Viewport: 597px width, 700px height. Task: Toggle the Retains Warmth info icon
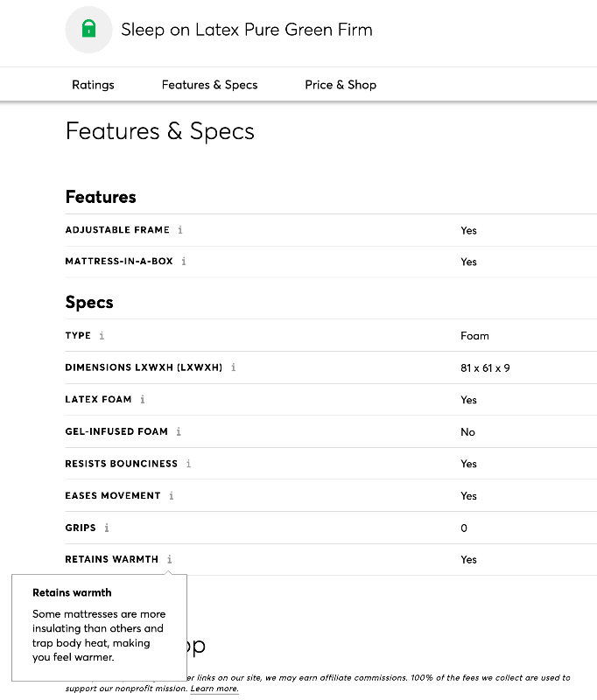(170, 559)
